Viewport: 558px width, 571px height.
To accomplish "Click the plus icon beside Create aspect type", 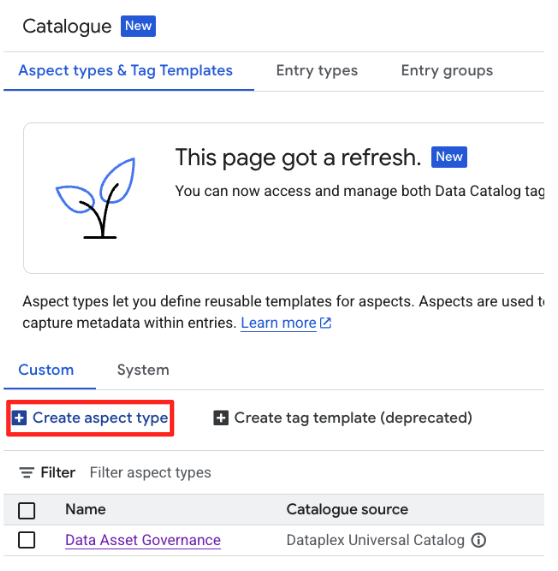I will [x=19, y=418].
